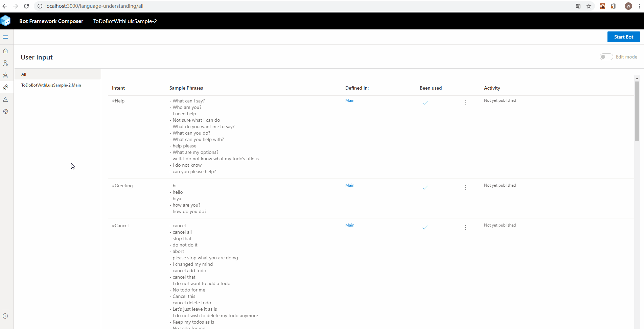Open Main link for #Cancel intent
The image size is (644, 329).
350,225
